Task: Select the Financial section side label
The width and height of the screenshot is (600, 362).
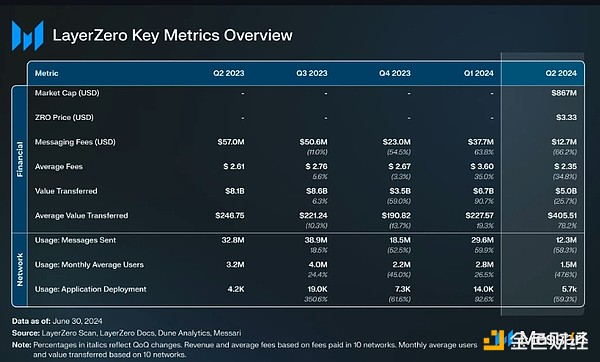Action: click(x=20, y=159)
